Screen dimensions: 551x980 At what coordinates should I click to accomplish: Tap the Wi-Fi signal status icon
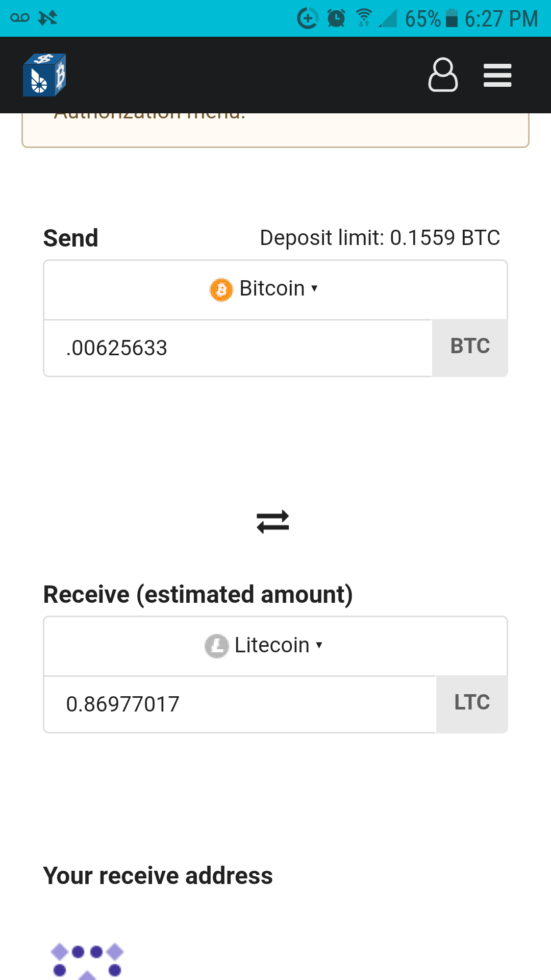(x=363, y=18)
